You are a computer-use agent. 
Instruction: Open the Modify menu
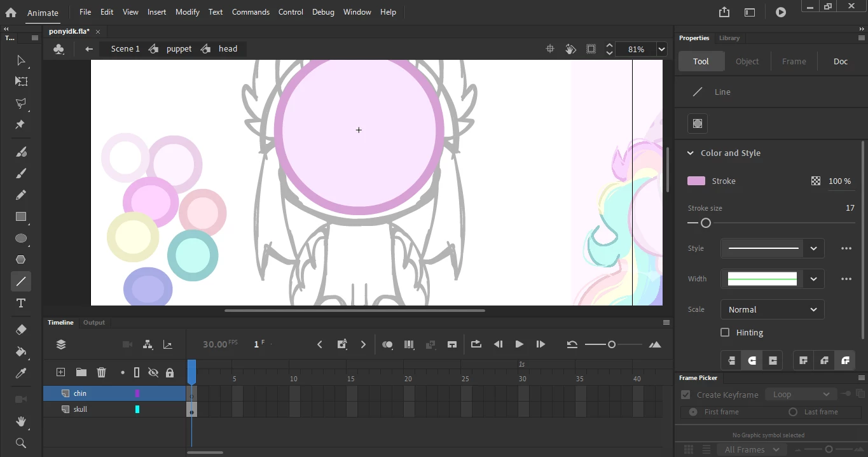click(188, 12)
